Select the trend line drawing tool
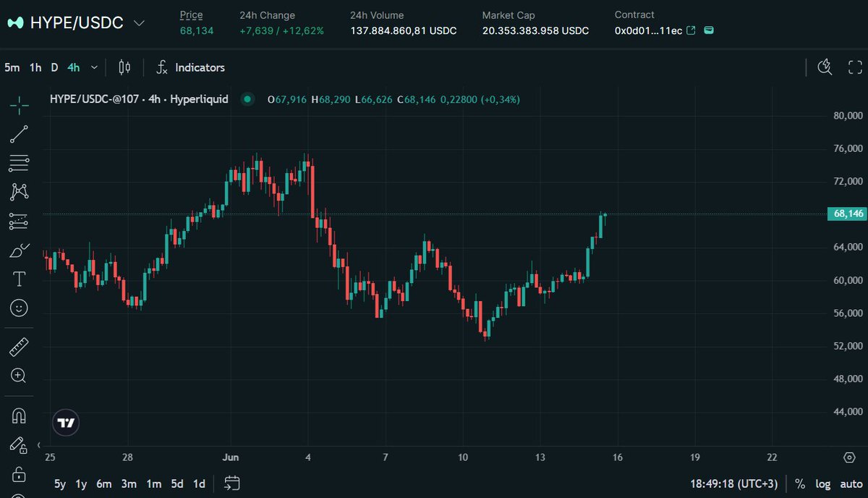 (20, 134)
